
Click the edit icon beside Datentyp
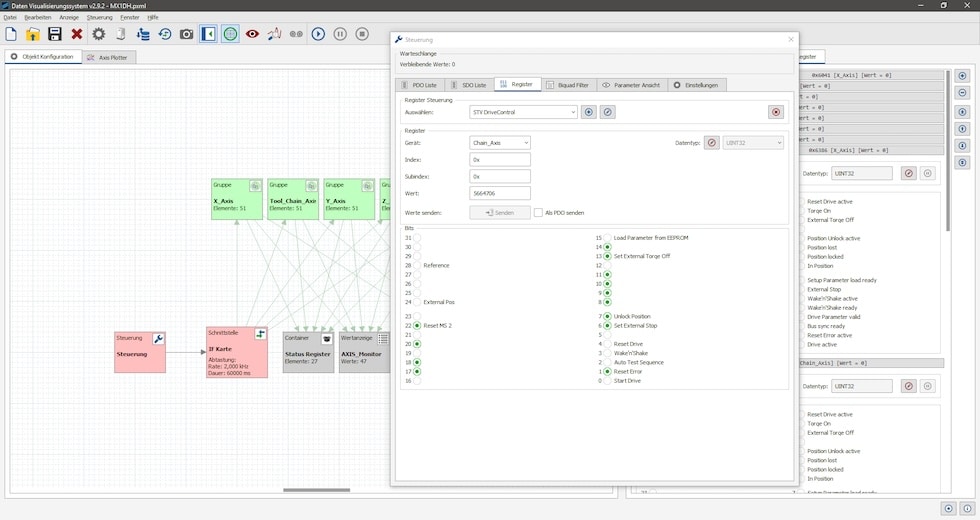[712, 143]
